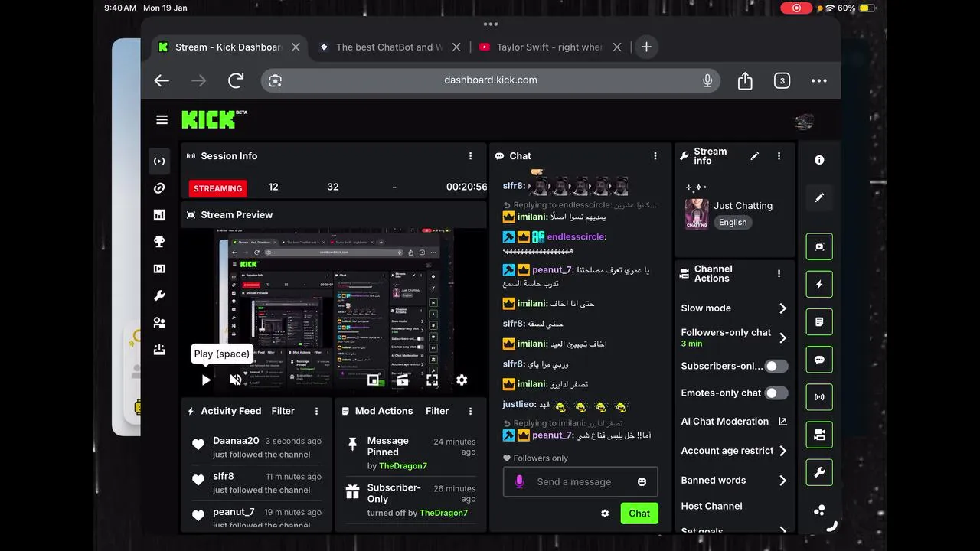980x551 pixels.
Task: Click the profile avatar at the top right
Action: pos(803,121)
